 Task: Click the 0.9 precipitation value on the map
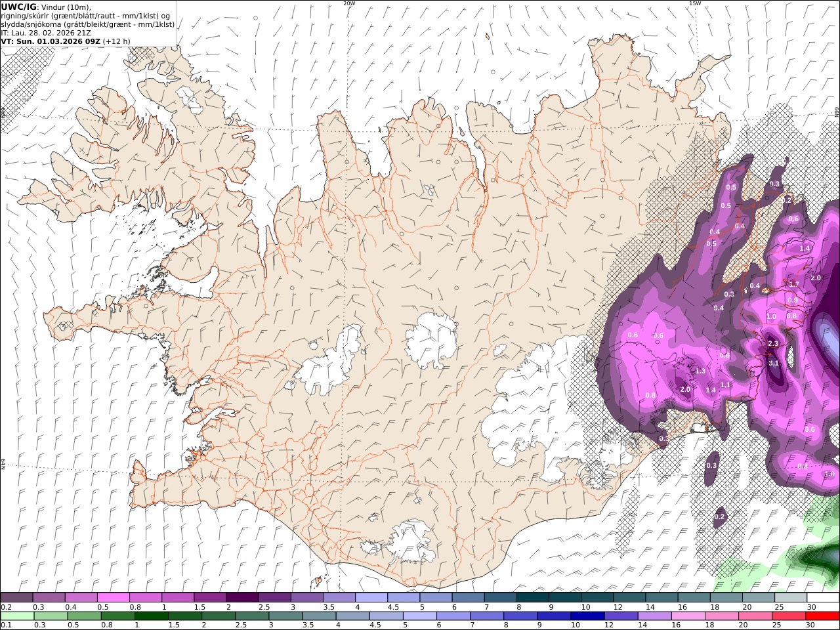(792, 300)
